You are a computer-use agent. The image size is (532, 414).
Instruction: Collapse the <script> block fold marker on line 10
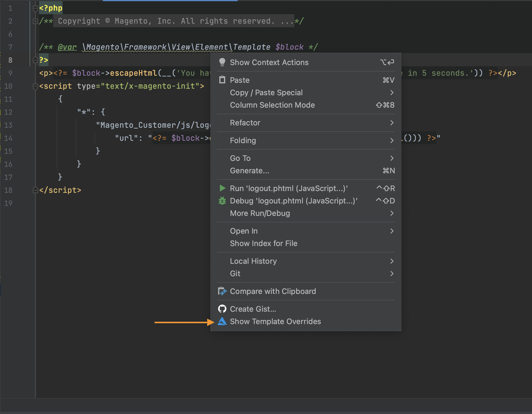[35, 86]
